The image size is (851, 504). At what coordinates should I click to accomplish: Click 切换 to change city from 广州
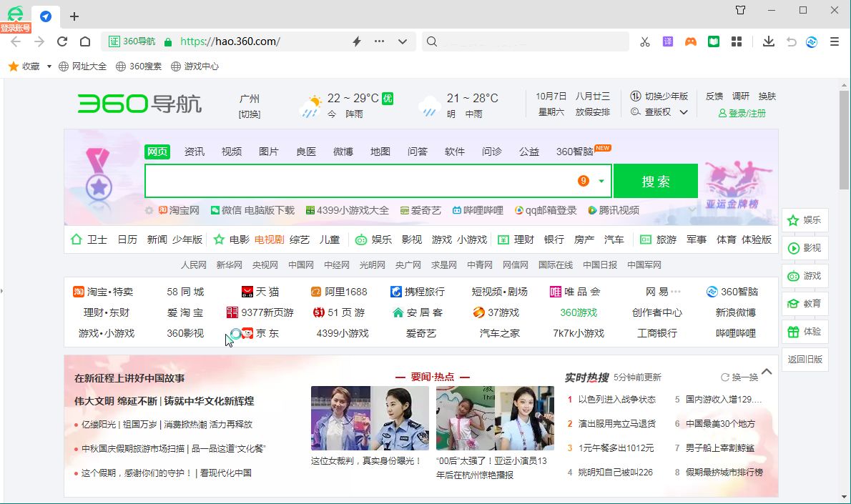250,114
